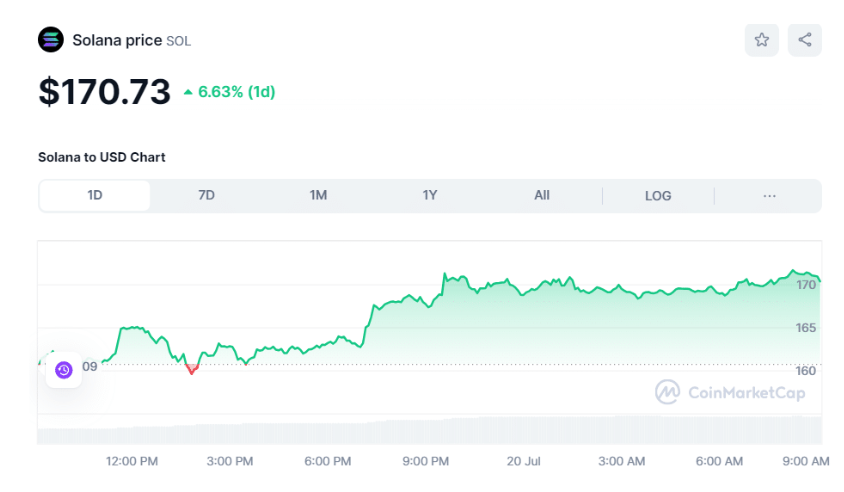Show the 1M chart range

(x=318, y=196)
